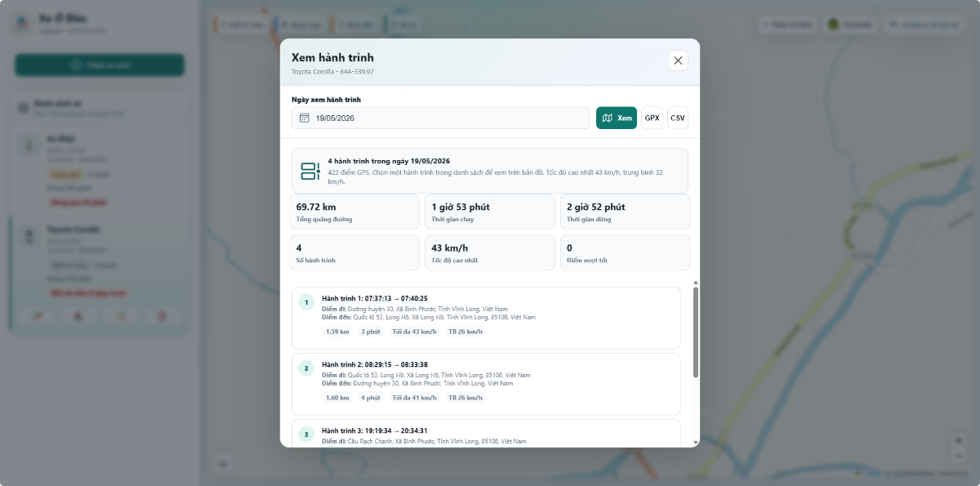Export the journey as GPX
Screen dimensions: 980x486
pos(652,118)
